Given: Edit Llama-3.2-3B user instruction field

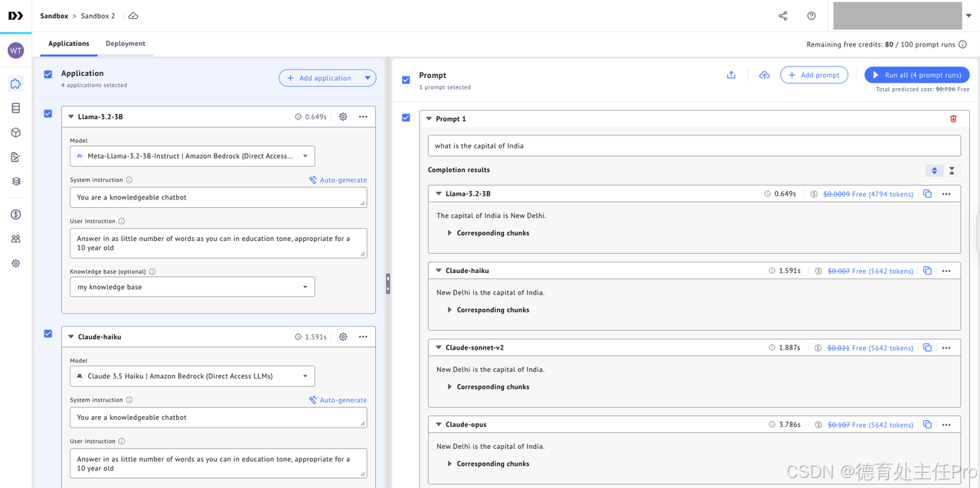Looking at the screenshot, I should click(218, 242).
